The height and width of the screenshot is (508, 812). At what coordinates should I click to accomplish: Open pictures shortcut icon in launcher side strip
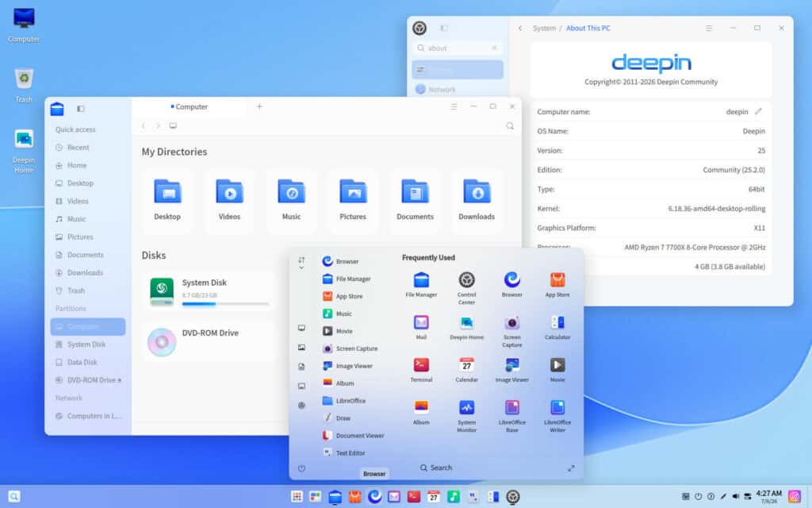coord(301,348)
